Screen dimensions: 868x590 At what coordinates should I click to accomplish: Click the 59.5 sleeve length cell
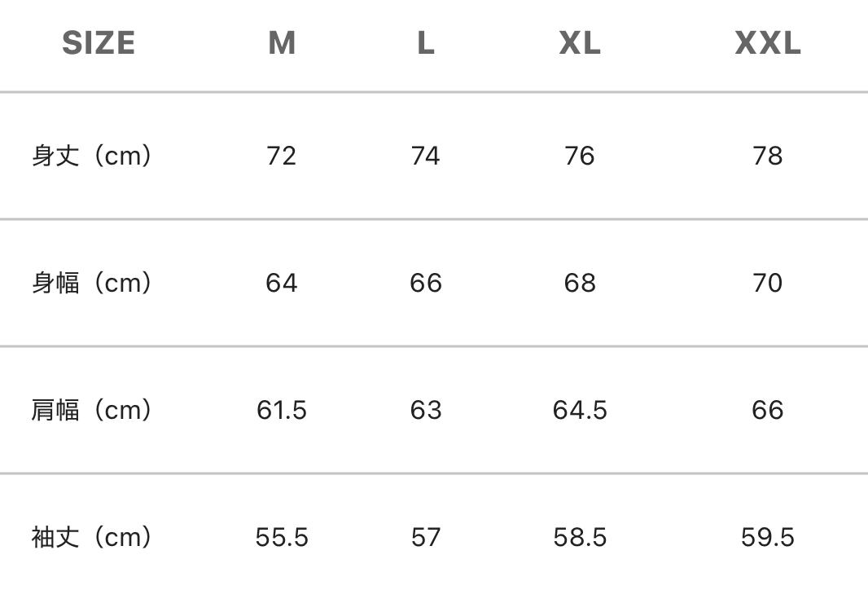(768, 537)
